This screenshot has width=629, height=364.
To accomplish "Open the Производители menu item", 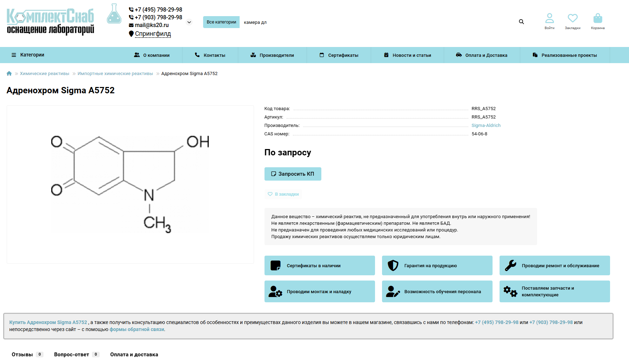I will [x=272, y=55].
